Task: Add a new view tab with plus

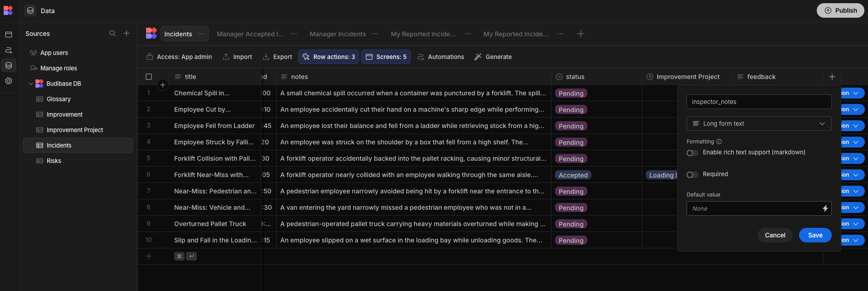Action: 580,34
